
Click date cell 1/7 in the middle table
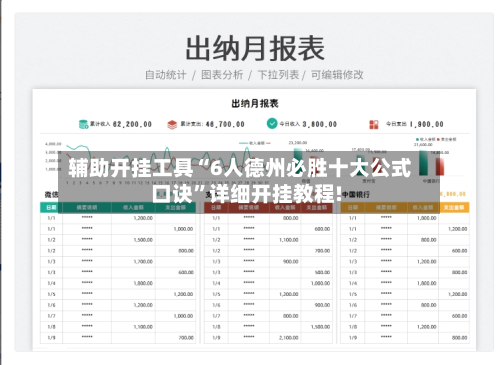(x=216, y=316)
